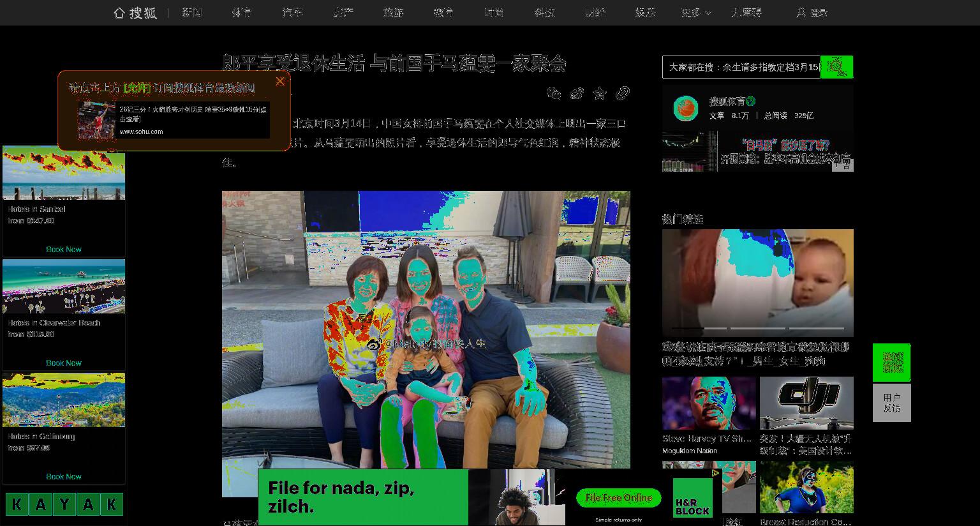Open the baby video thumbnail in 热门精选
This screenshot has width=980, height=526.
click(x=758, y=283)
